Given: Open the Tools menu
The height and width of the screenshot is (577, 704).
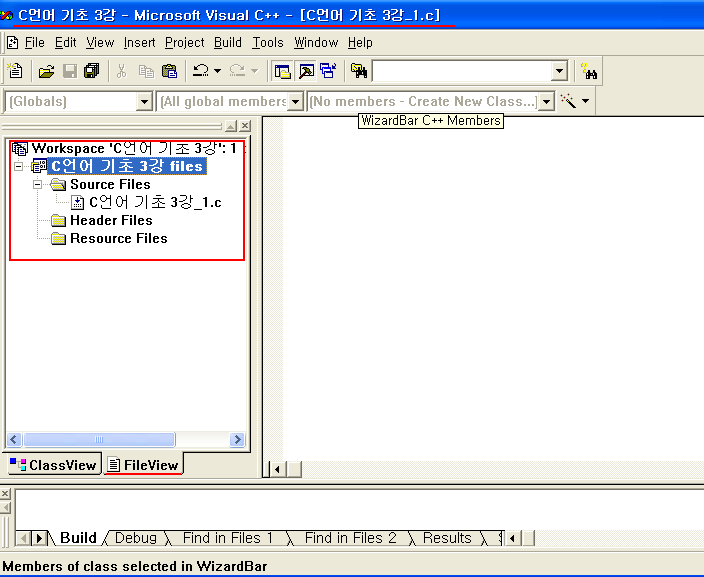Looking at the screenshot, I should [268, 43].
